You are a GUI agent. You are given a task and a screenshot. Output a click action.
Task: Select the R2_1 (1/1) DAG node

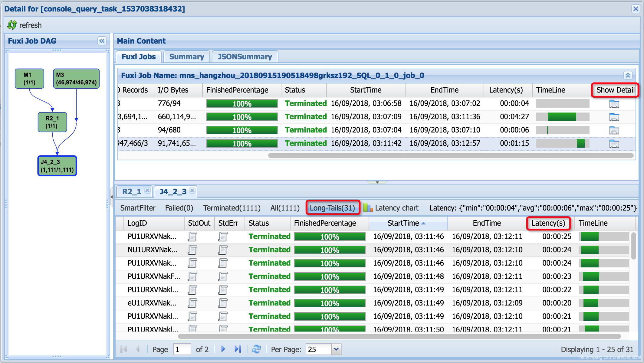[x=52, y=122]
